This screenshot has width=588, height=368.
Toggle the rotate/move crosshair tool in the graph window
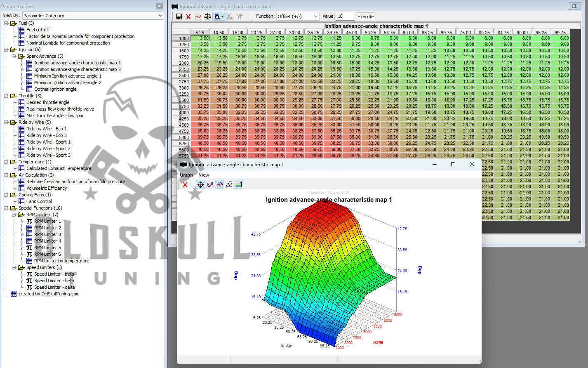pyautogui.click(x=200, y=184)
